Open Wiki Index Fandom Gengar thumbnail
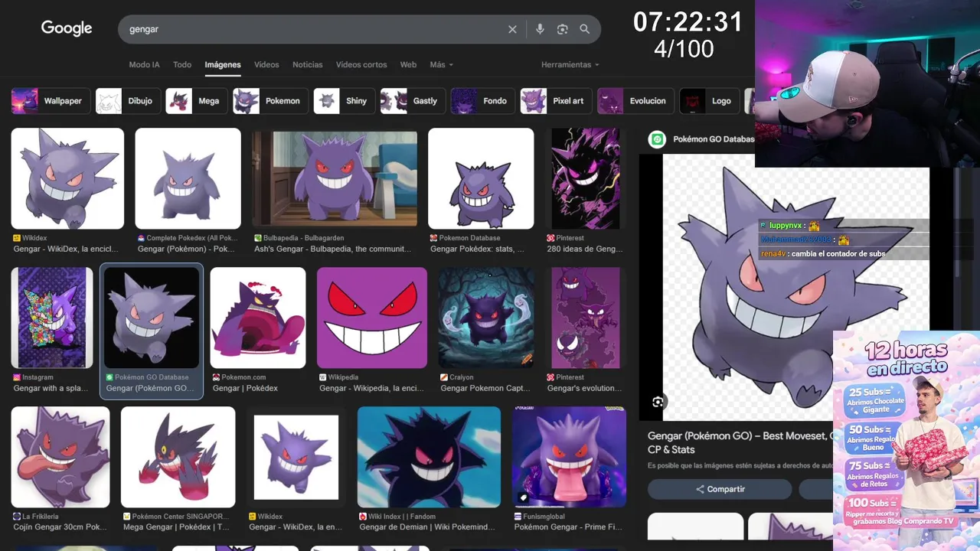The image size is (980, 551). (429, 457)
